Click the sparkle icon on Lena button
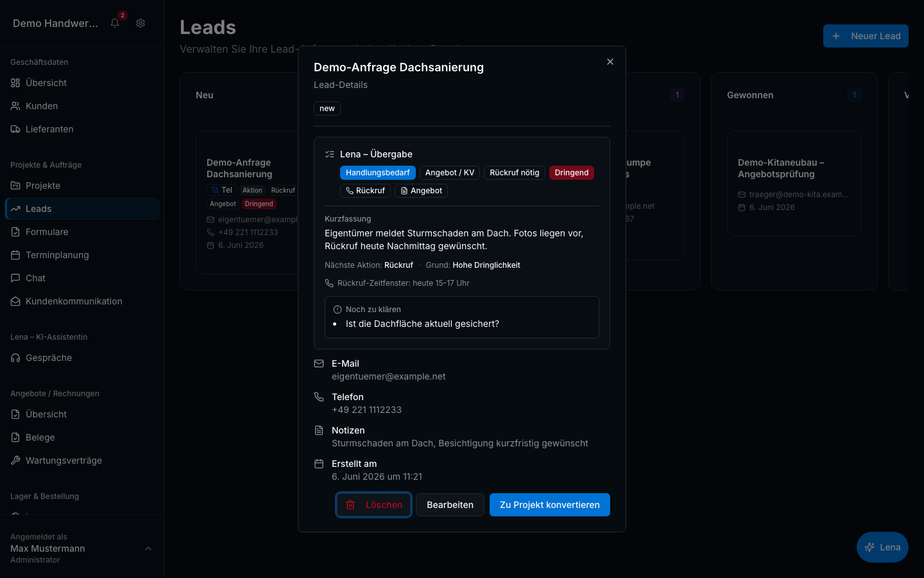924x578 pixels. coord(869,547)
